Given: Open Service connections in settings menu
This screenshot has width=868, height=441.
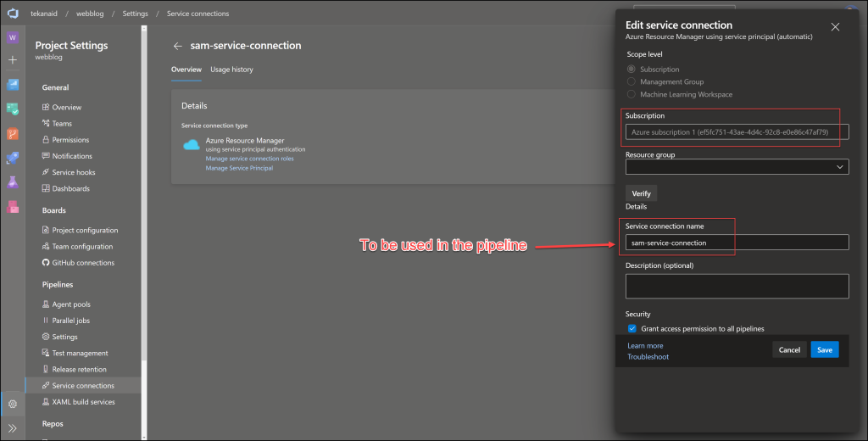Looking at the screenshot, I should 82,386.
